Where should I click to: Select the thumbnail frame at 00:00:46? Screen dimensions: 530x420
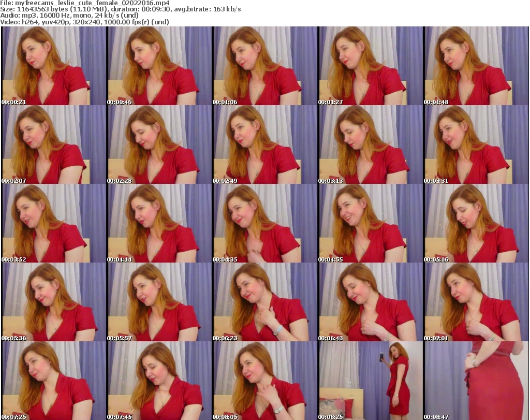(159, 66)
